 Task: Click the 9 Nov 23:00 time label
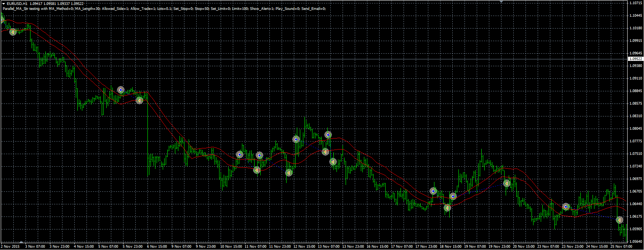pos(206,247)
